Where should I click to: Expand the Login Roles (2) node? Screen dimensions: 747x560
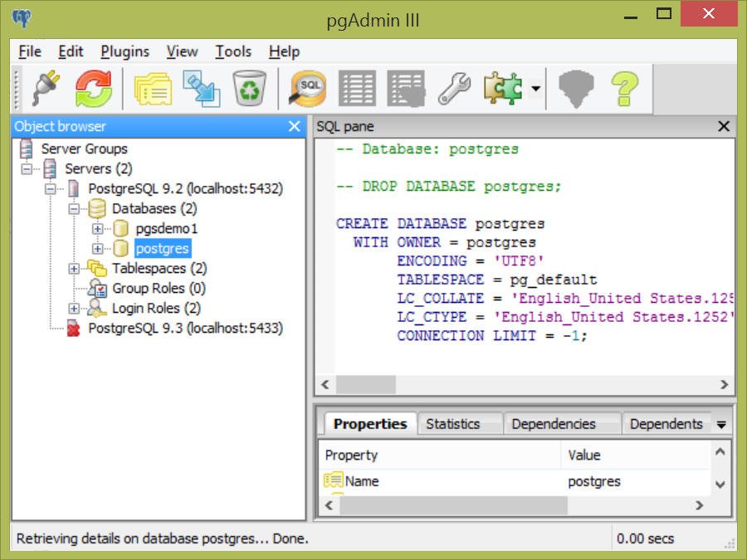74,309
